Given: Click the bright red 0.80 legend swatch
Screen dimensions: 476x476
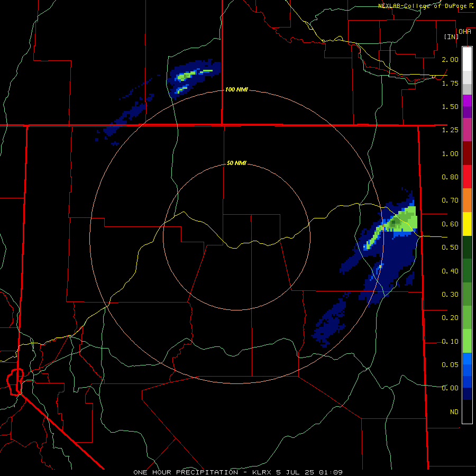Looking at the screenshot, I should (467, 177).
